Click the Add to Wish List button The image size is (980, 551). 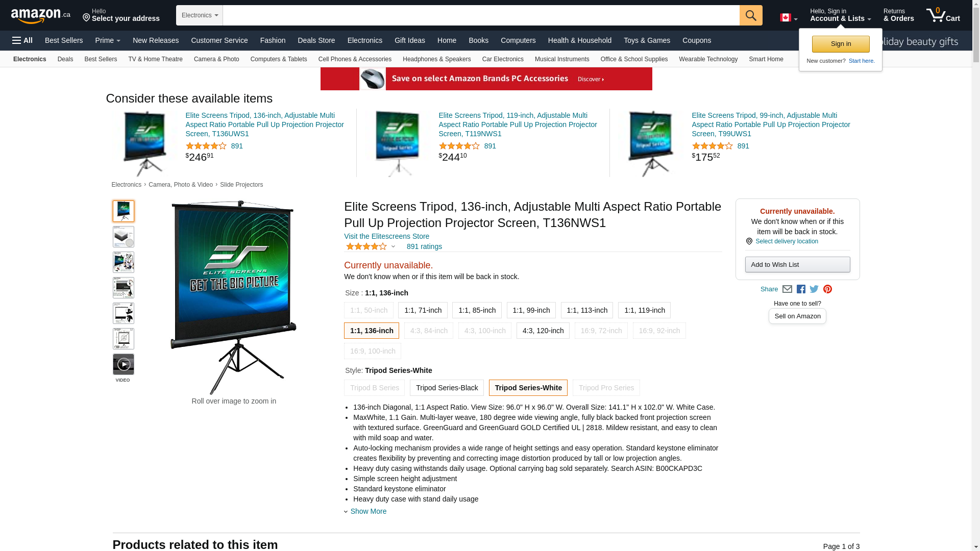pyautogui.click(x=797, y=264)
